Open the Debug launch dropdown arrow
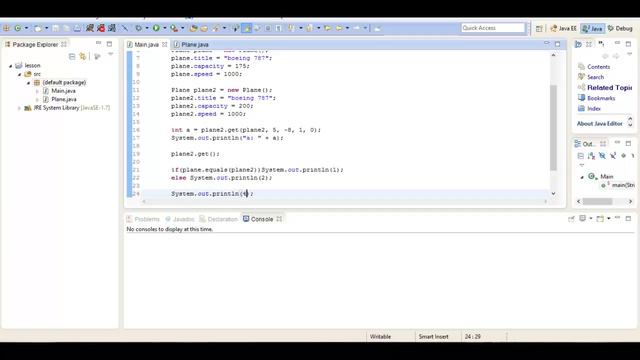Screen dimensions: 640x360 147,28
